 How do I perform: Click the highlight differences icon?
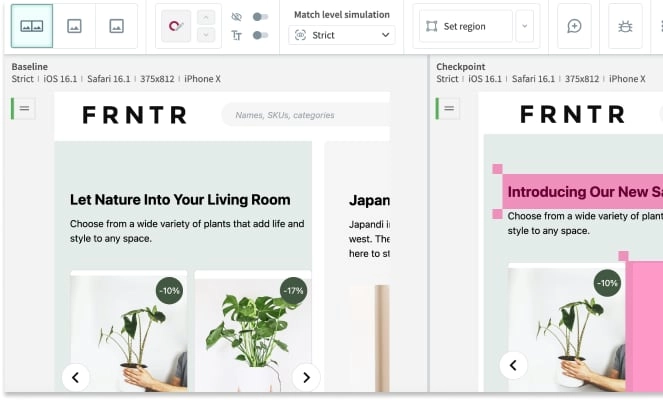(x=176, y=26)
